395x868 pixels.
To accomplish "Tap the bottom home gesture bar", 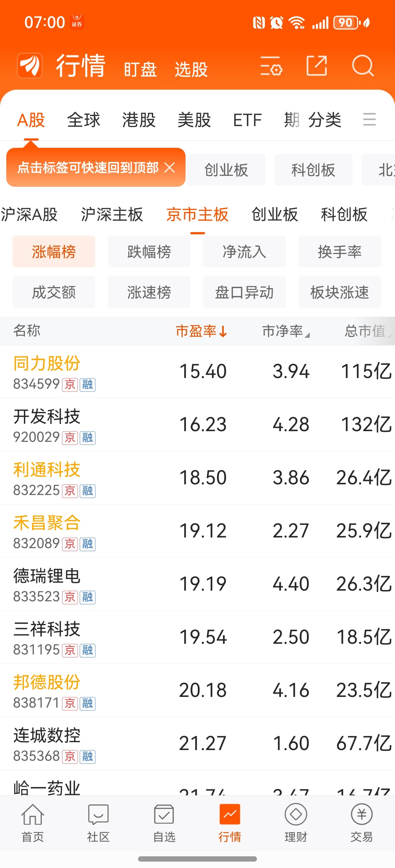I will click(197, 859).
